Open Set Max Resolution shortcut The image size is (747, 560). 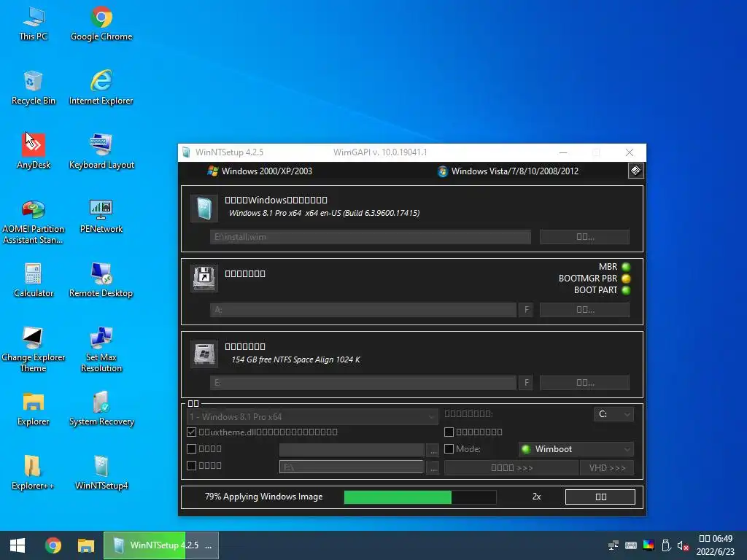coord(101,350)
